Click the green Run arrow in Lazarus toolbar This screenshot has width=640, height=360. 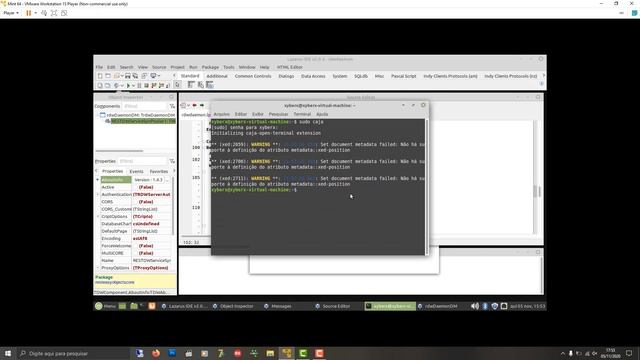pos(128,85)
